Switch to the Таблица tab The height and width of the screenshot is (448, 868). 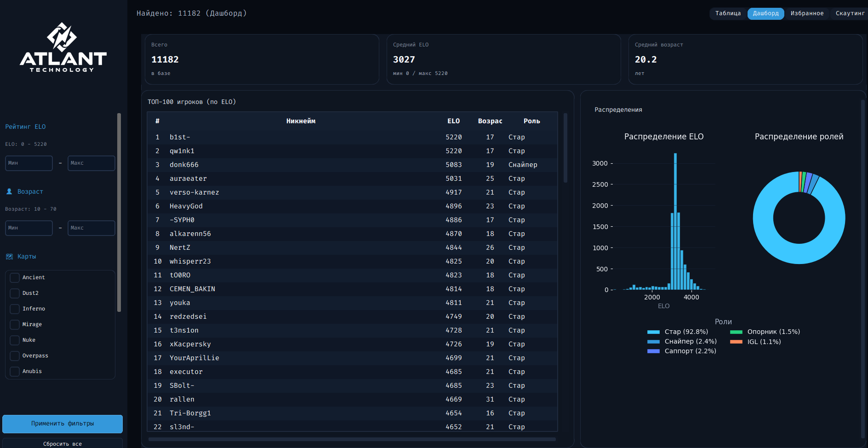[x=728, y=13]
